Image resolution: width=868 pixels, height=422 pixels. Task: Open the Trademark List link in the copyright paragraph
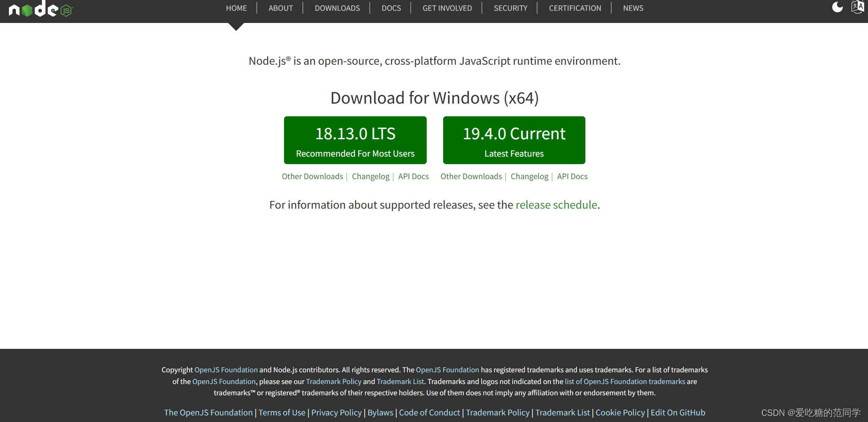pos(400,382)
